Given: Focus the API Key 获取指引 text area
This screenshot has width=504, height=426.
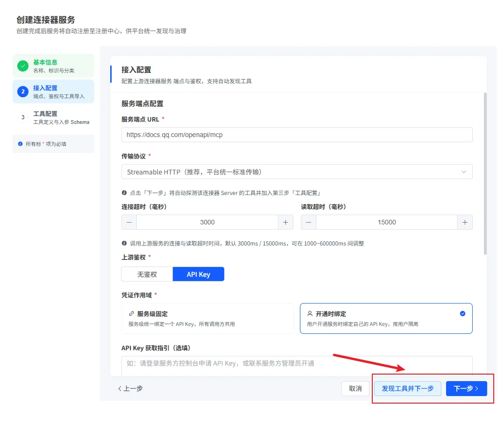Looking at the screenshot, I should (x=297, y=366).
